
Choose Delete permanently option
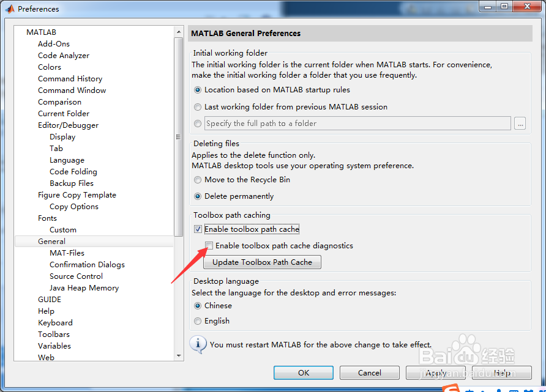198,196
